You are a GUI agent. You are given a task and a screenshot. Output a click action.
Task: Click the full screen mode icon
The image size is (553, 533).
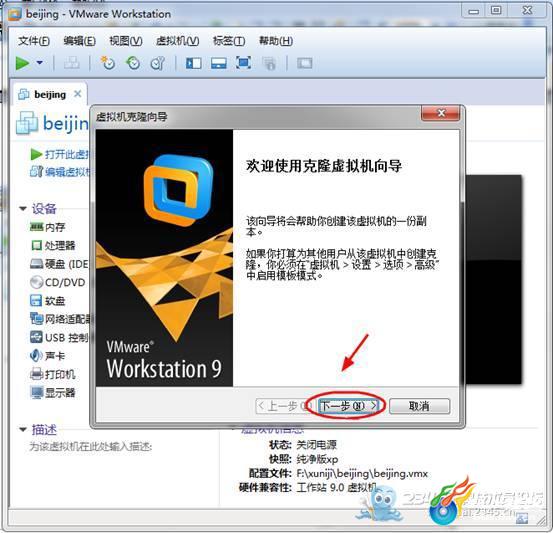click(x=244, y=63)
